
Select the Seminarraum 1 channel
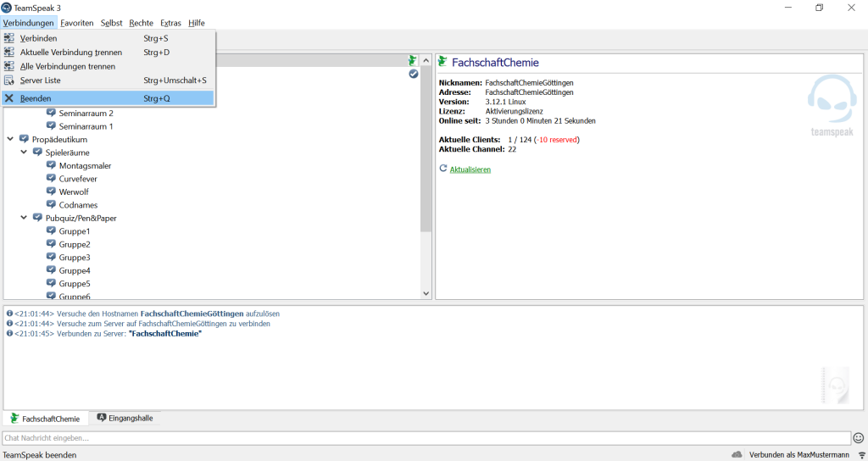pyautogui.click(x=86, y=126)
